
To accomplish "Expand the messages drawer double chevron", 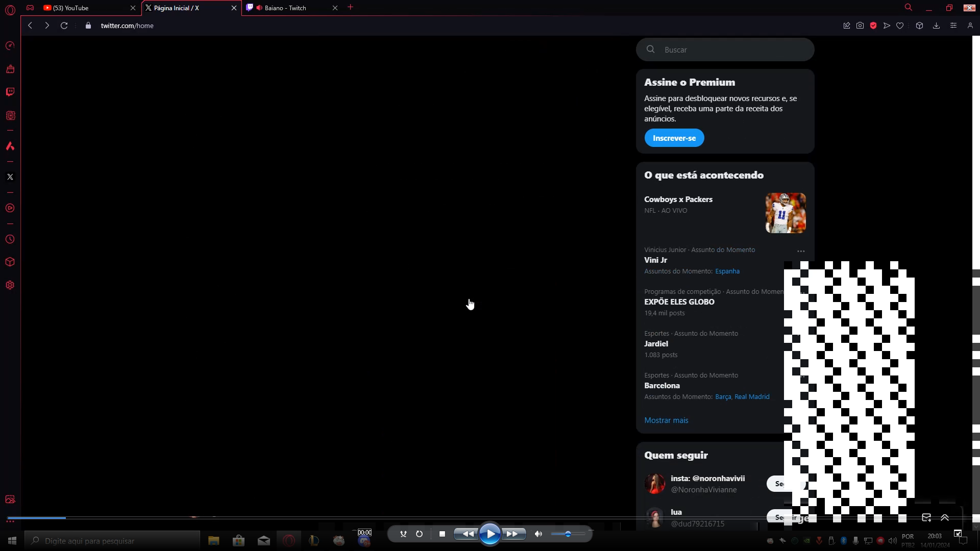I will (x=945, y=517).
